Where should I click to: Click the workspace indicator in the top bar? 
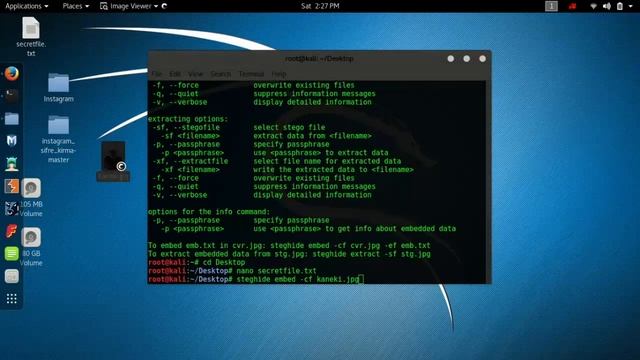point(551,6)
